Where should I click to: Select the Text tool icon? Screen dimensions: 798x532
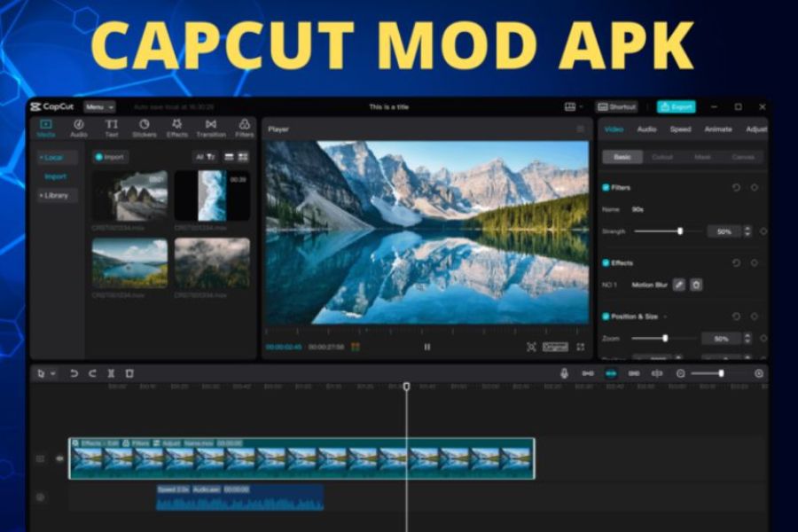coord(112,124)
